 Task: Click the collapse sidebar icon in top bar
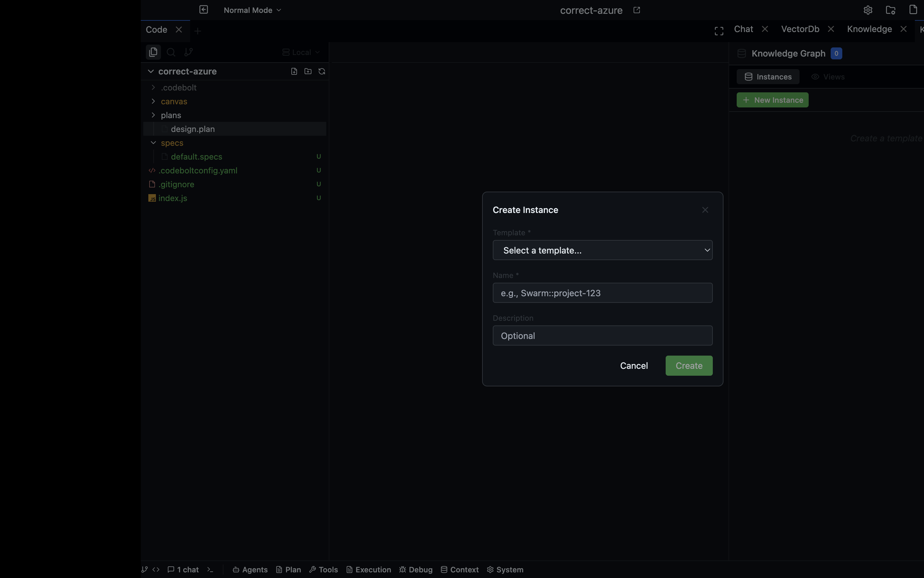[x=203, y=9]
